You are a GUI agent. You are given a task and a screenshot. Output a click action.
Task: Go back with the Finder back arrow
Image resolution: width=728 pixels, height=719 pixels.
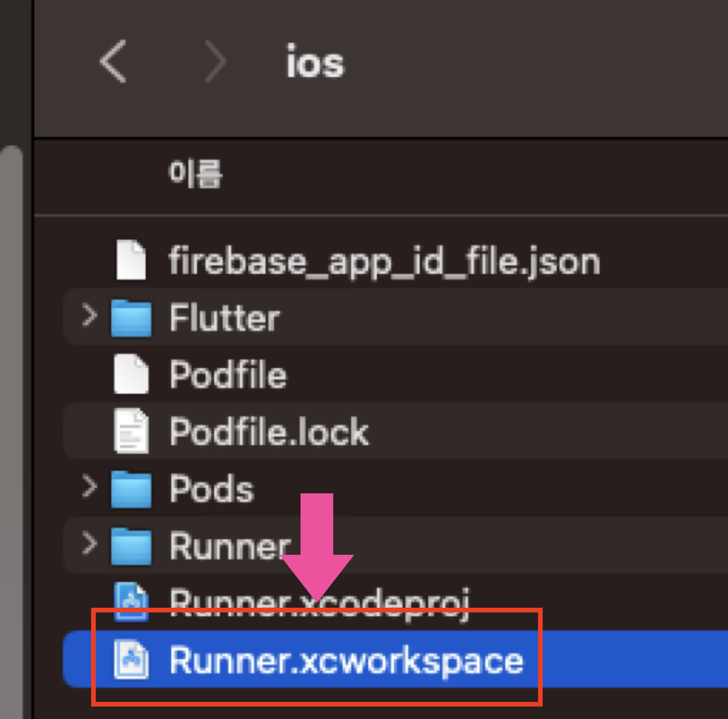coord(113,61)
